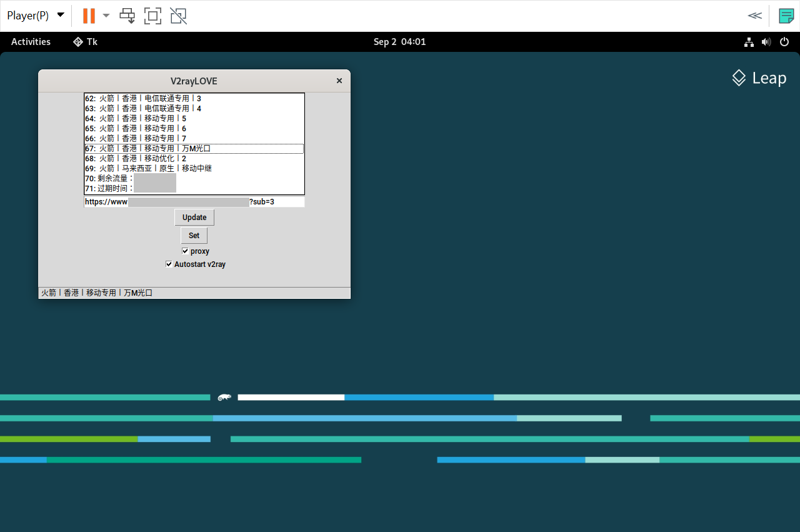Click the Unity mode icon
Viewport: 800px width, 532px height.
click(178, 16)
